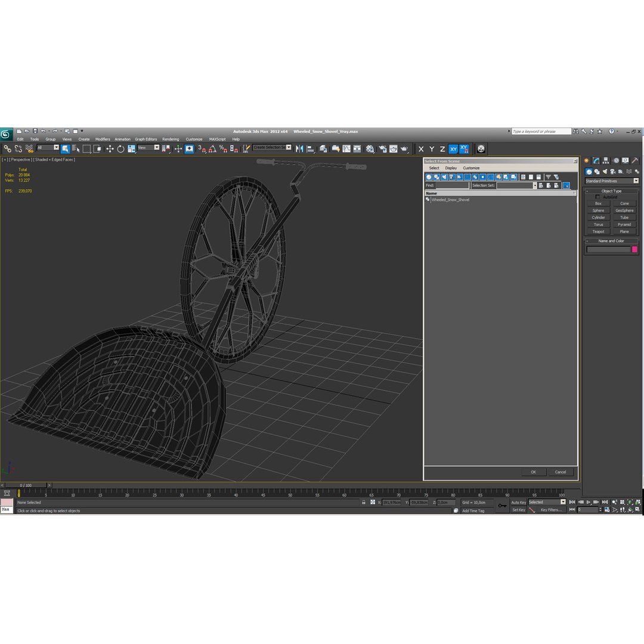Go to the end frame
Viewport: 644px width, 644px height.
tap(605, 502)
